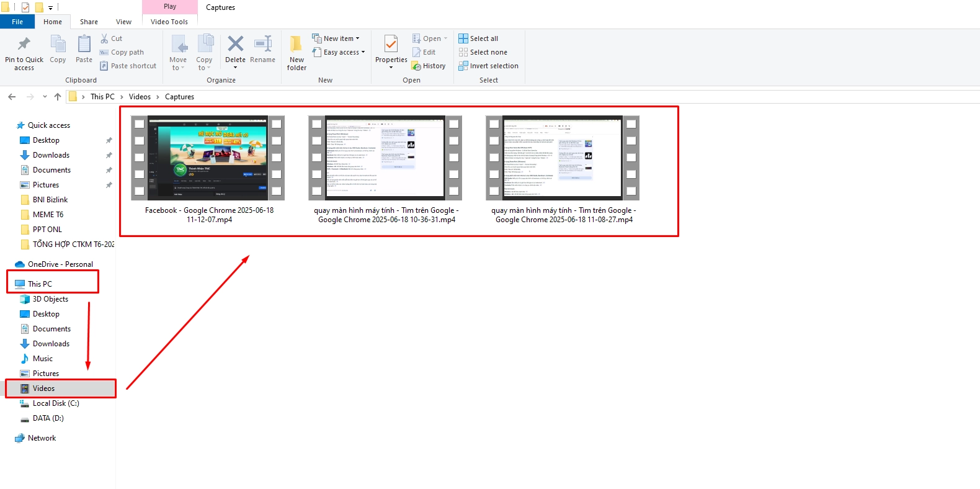
Task: Go back with the Back arrow
Action: (x=12, y=97)
